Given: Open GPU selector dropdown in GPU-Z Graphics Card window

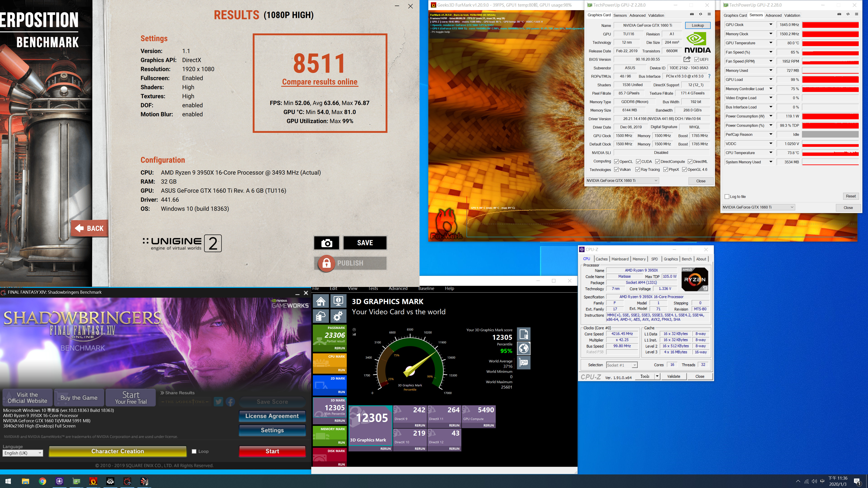Looking at the screenshot, I should [622, 181].
